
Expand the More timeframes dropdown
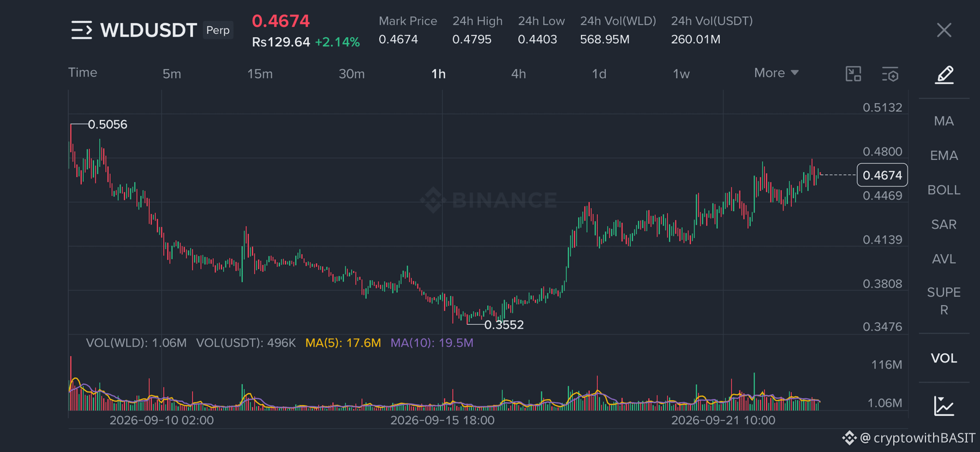[x=776, y=73]
